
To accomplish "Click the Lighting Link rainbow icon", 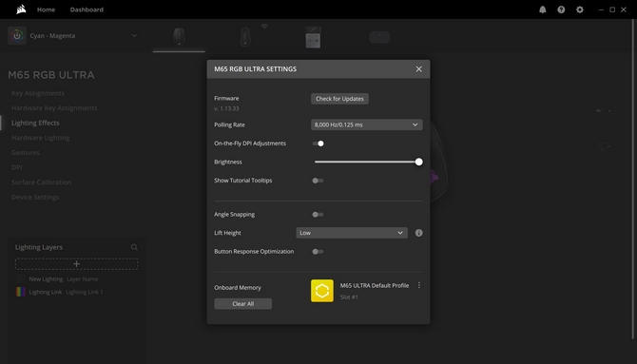I will coord(20,292).
